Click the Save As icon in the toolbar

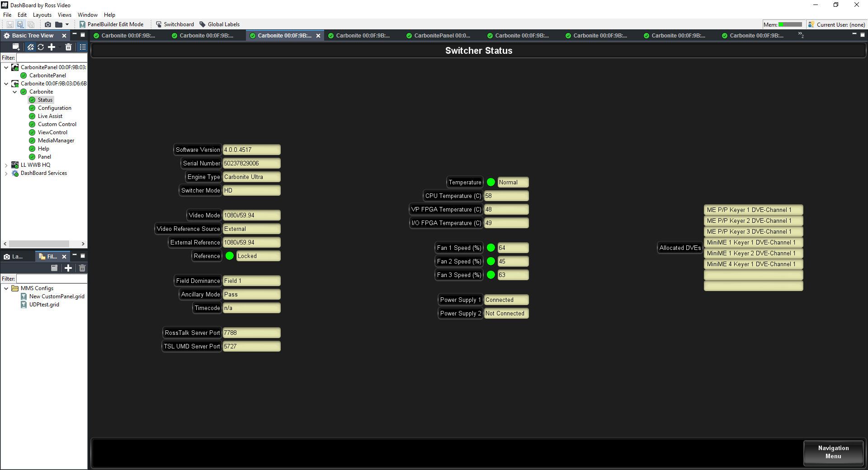click(20, 24)
